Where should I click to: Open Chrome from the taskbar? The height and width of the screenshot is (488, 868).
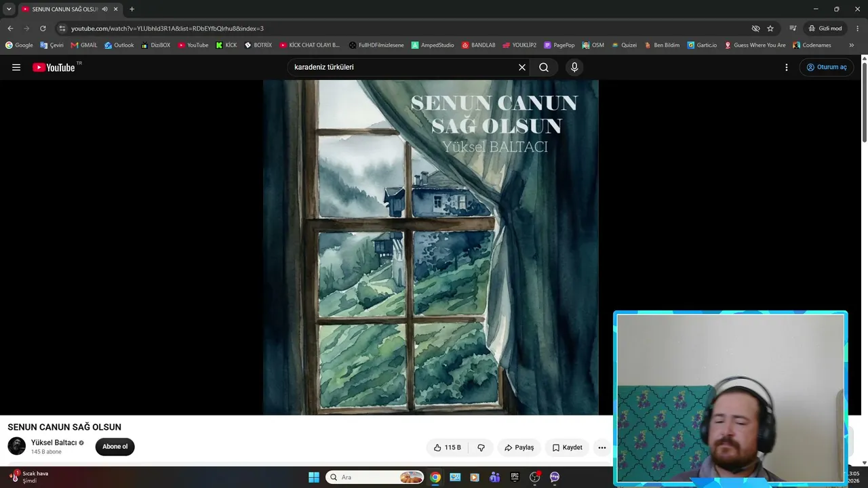[435, 477]
